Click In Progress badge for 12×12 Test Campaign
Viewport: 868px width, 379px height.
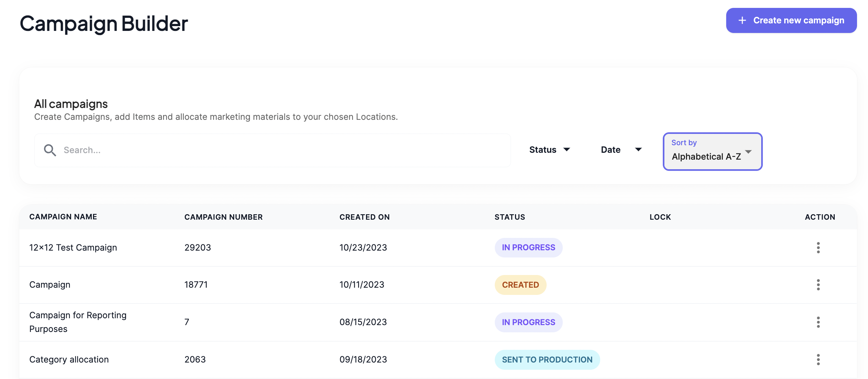point(528,248)
